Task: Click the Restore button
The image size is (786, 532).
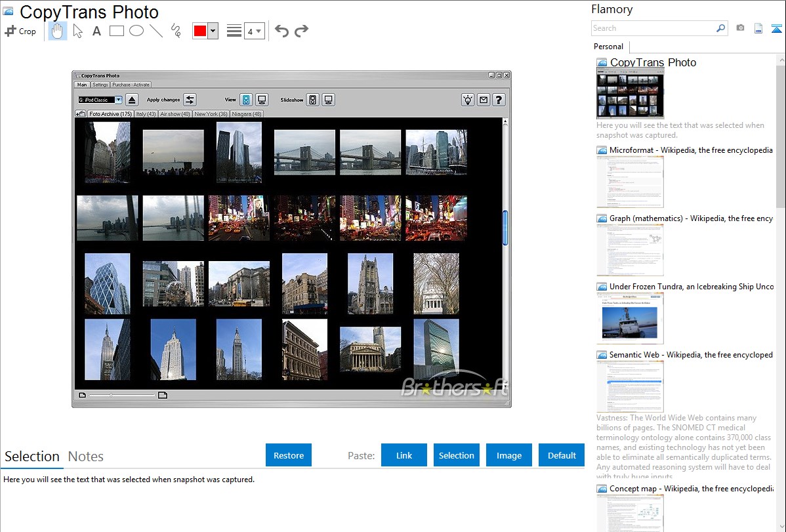Action: (289, 455)
